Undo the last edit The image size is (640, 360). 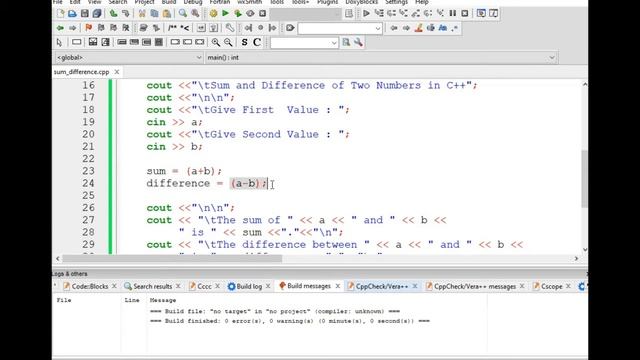[113, 13]
